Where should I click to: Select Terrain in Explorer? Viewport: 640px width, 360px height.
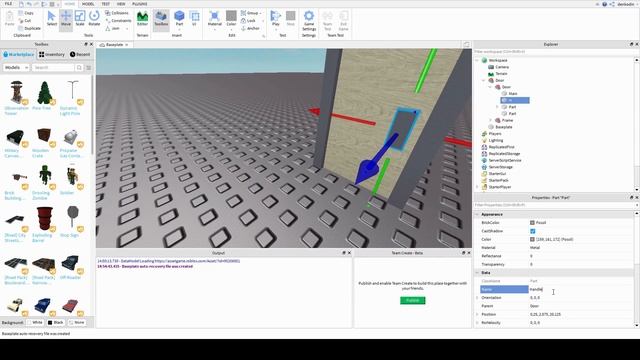(x=501, y=73)
